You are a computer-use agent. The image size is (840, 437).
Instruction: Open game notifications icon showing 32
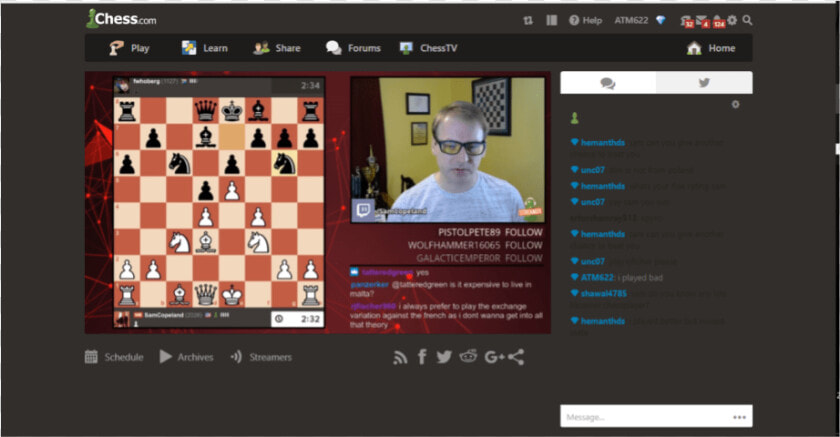[687, 21]
